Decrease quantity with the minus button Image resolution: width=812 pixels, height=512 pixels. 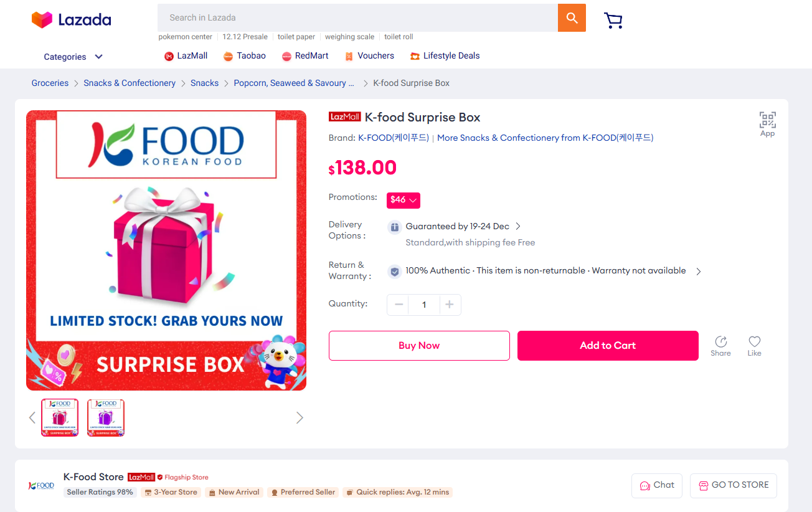tap(399, 305)
